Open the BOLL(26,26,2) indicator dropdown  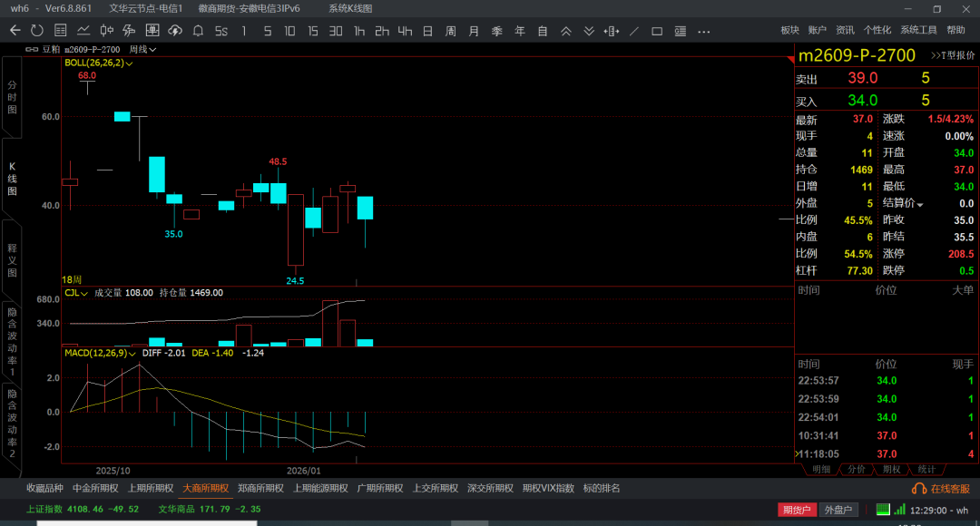point(99,63)
